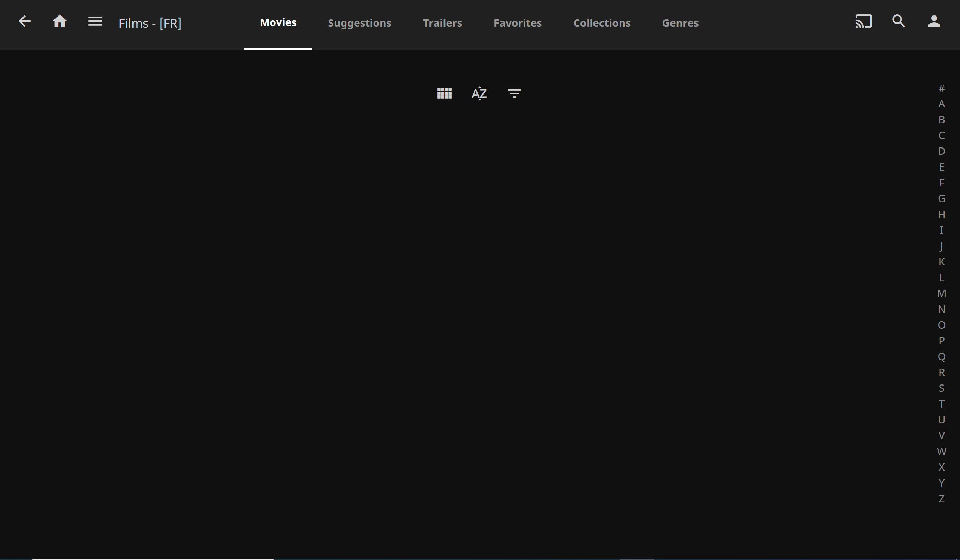Viewport: 960px width, 560px height.
Task: Click the Films - [FR] library title
Action: click(150, 23)
